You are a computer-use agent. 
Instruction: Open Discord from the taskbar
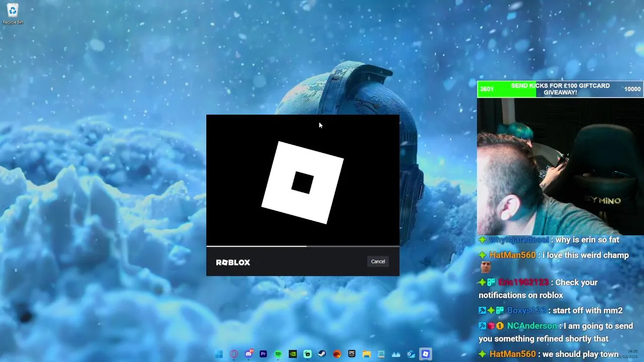[249, 354]
